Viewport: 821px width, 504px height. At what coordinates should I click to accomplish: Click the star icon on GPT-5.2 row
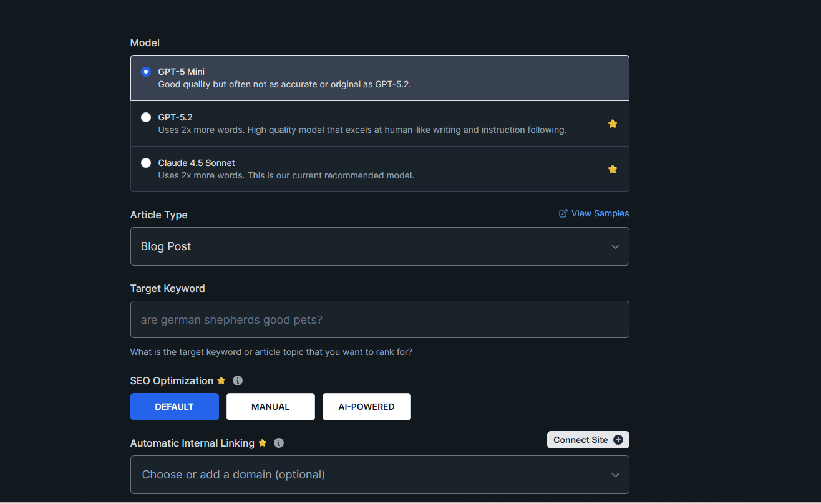pyautogui.click(x=612, y=124)
